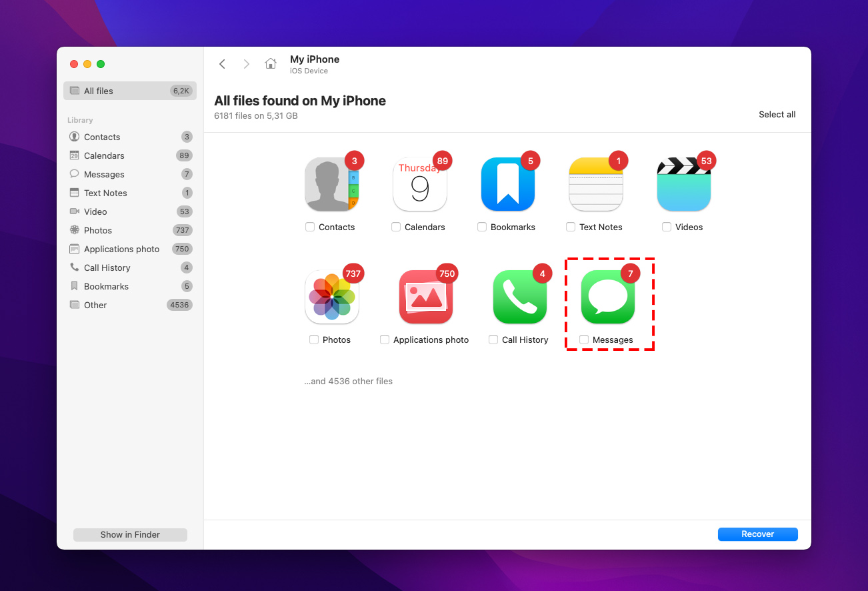Open the green Call History phone icon
This screenshot has height=591, width=868.
pos(520,297)
